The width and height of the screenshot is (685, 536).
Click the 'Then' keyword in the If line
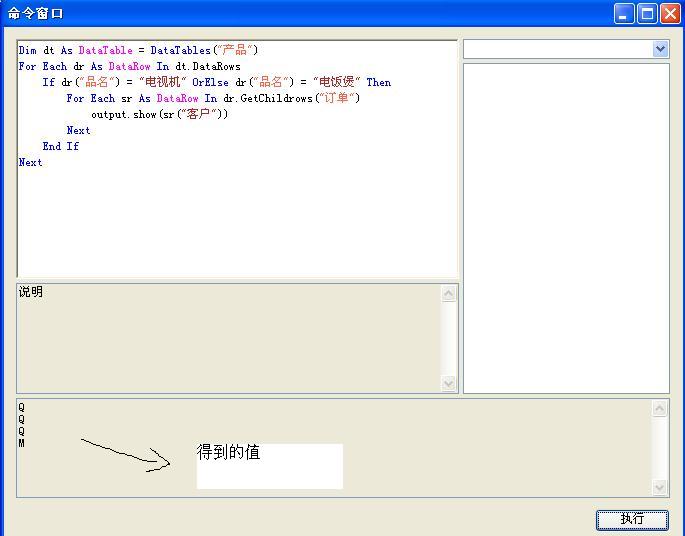[378, 82]
